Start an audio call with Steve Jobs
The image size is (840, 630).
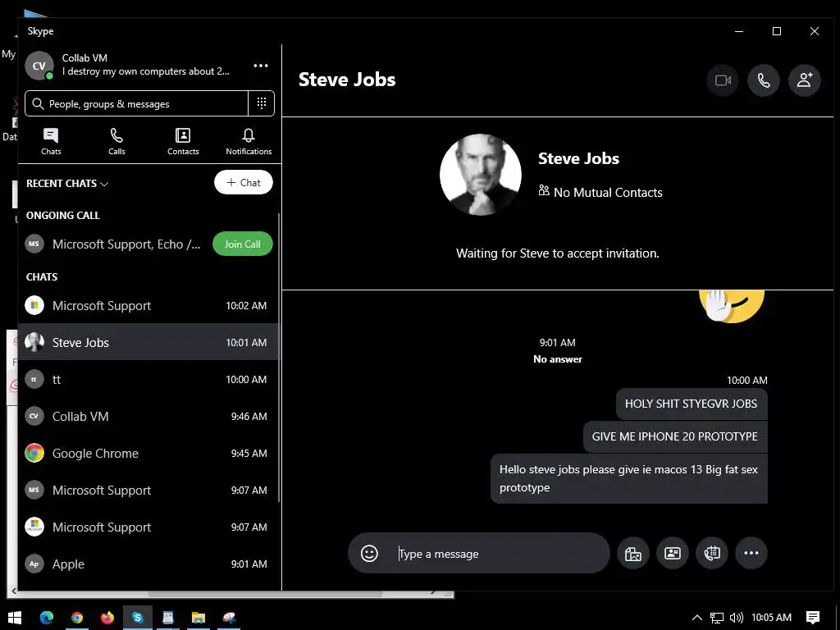[x=764, y=80]
